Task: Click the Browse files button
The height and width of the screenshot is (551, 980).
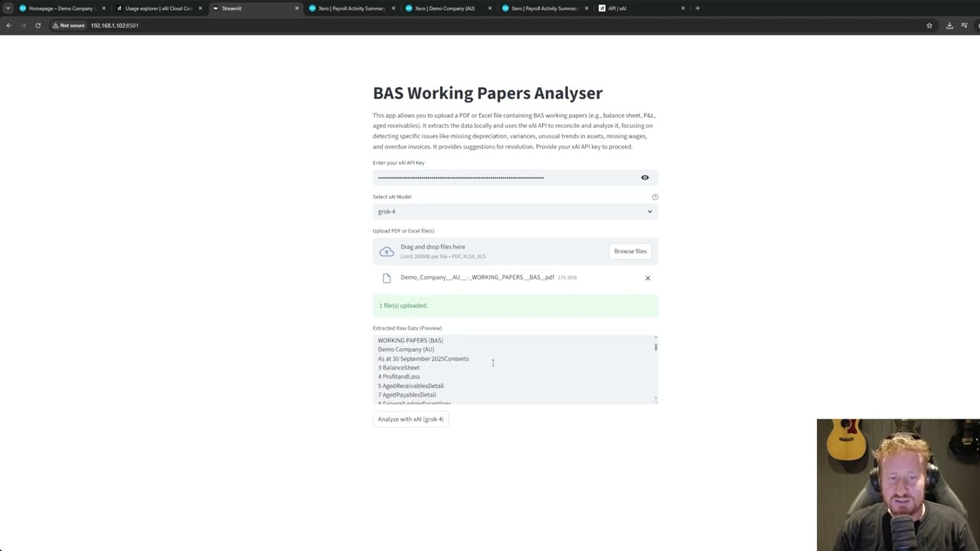Action: click(630, 251)
